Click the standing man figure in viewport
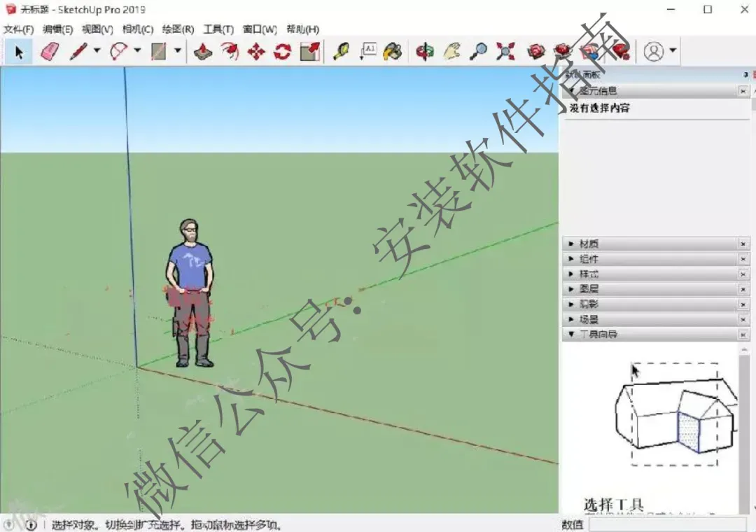 tap(190, 293)
